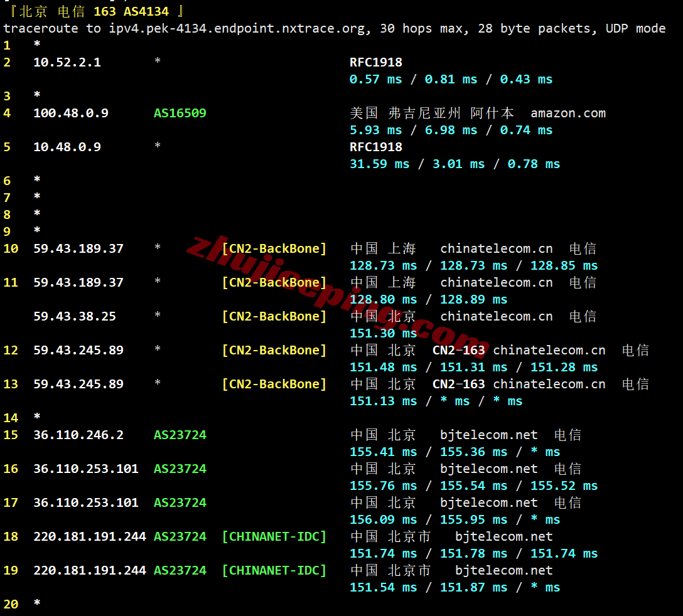Click latency value 0.57 ms
This screenshot has height=616, width=683.
click(375, 79)
